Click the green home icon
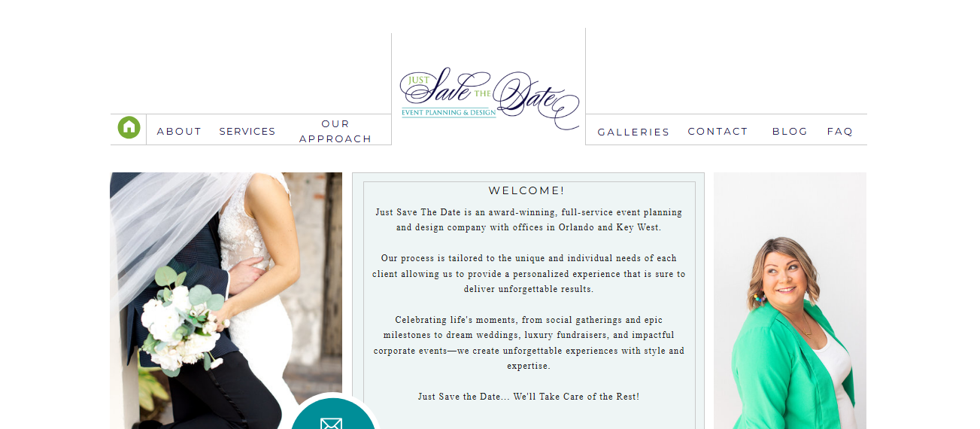This screenshot has width=980, height=429. click(129, 127)
